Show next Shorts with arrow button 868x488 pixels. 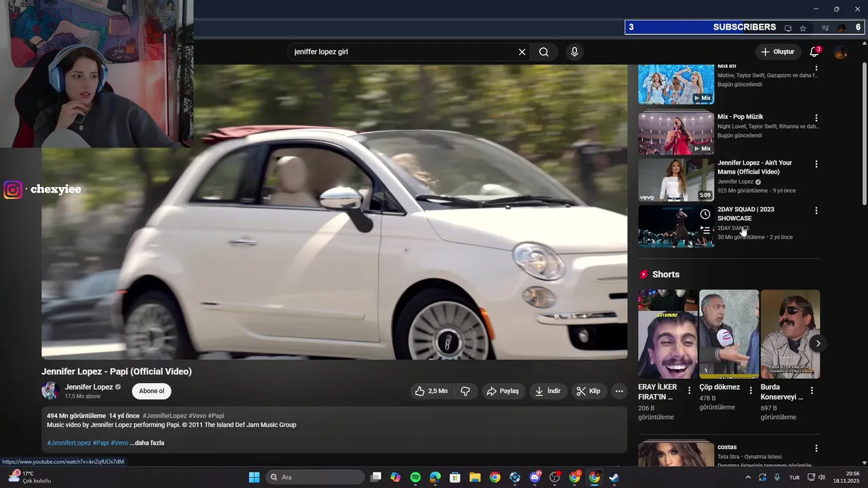coord(818,344)
